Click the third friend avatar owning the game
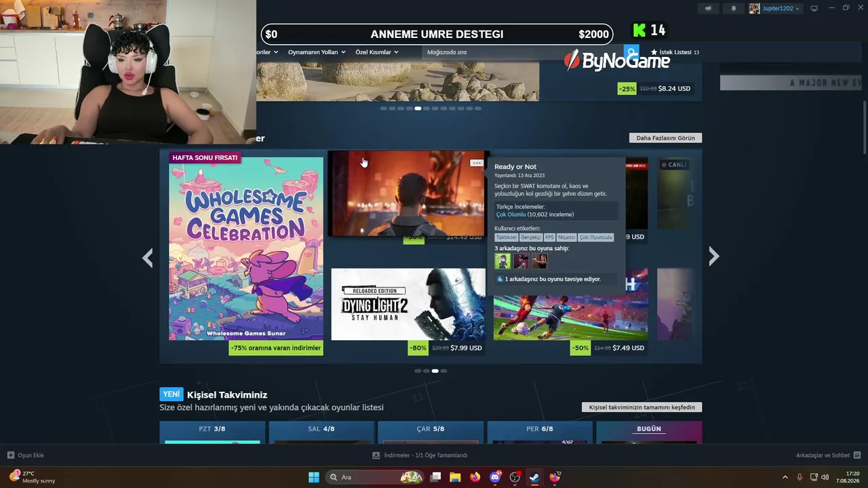Image resolution: width=868 pixels, height=488 pixels. tap(539, 261)
